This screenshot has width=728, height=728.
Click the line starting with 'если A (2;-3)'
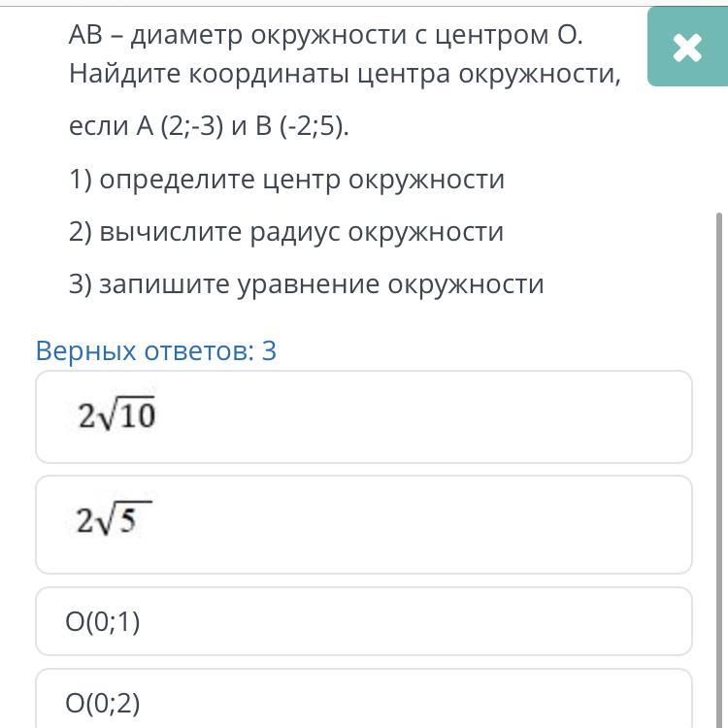(209, 125)
